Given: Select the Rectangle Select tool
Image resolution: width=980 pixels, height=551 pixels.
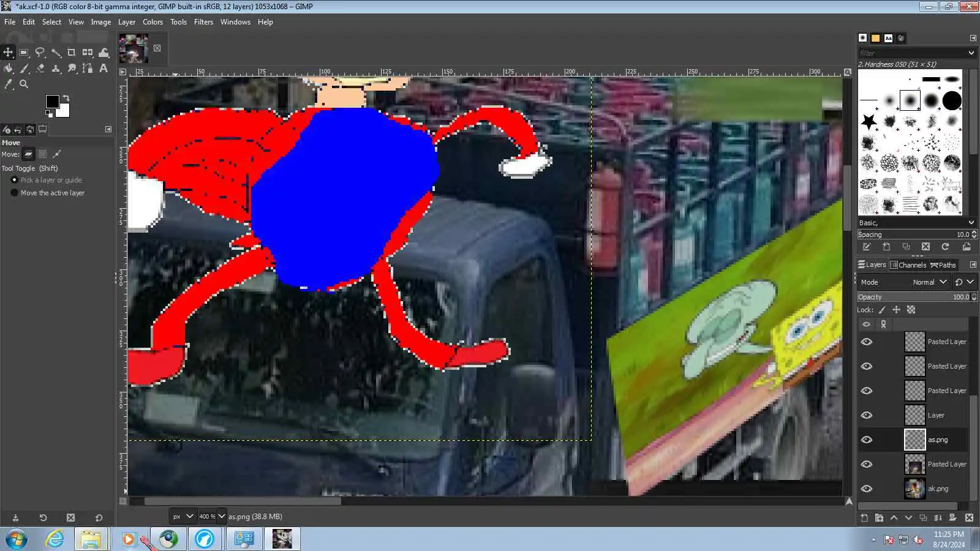Looking at the screenshot, I should click(24, 53).
